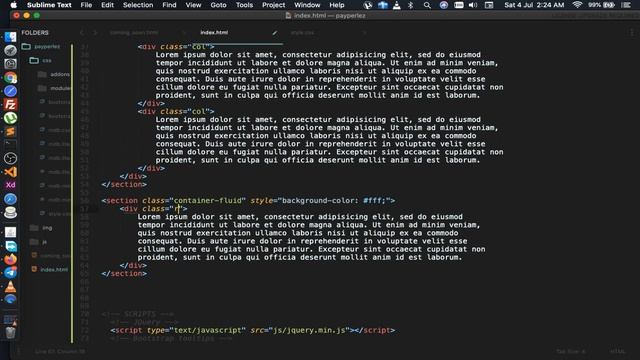Open Terminal from the dock
This screenshot has width=640, height=360.
coord(11,145)
